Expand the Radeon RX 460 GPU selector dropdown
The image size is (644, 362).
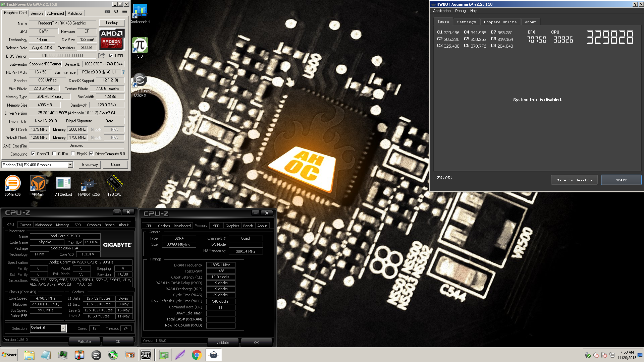70,165
